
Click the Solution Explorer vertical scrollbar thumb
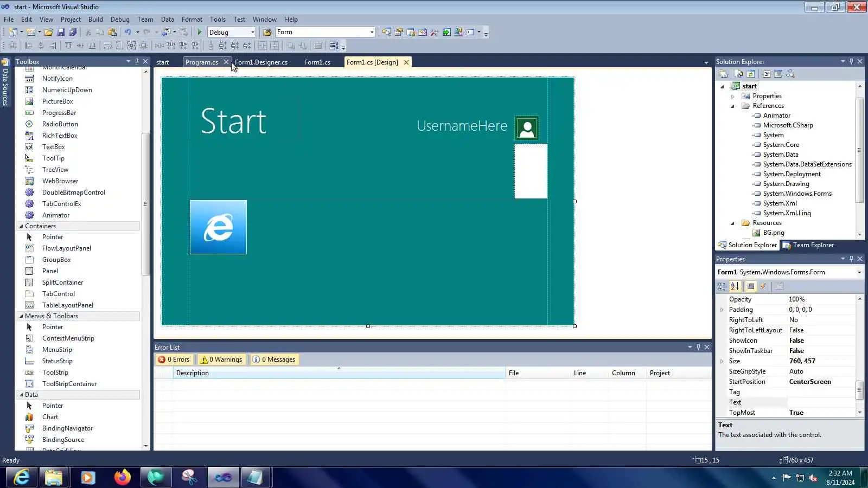859,150
